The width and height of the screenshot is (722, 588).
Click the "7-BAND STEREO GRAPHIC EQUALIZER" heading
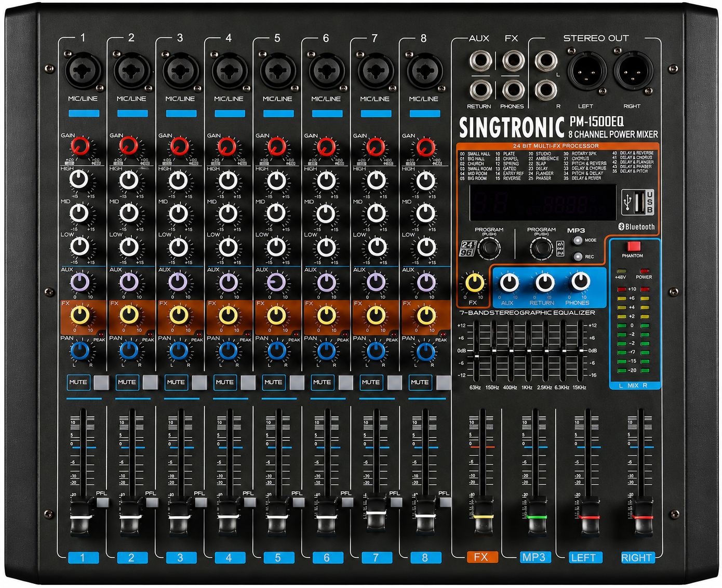[527, 313]
